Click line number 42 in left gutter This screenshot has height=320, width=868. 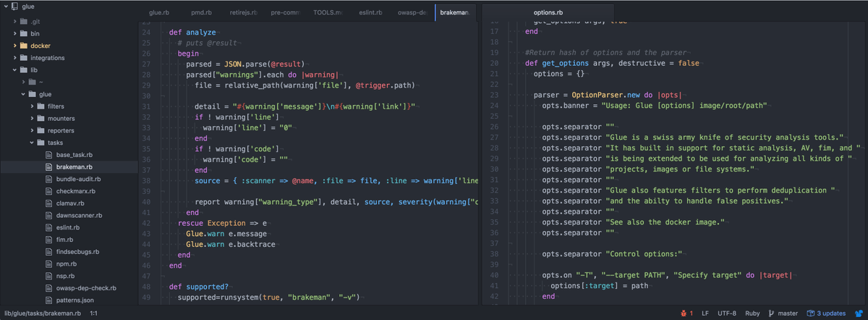[x=145, y=224]
